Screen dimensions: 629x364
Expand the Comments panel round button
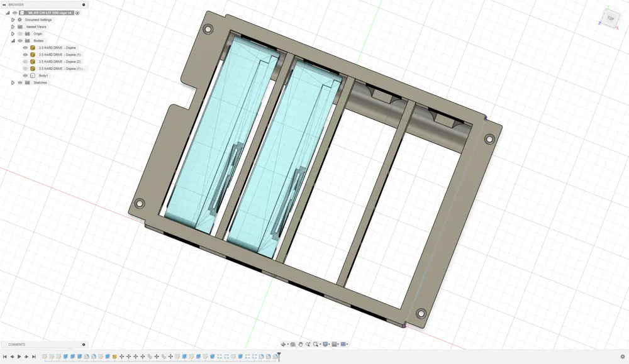(84, 345)
